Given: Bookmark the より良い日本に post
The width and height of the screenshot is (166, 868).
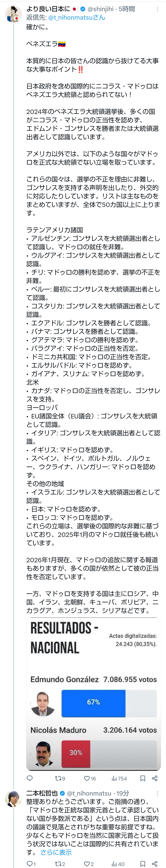Looking at the screenshot, I should click(143, 778).
